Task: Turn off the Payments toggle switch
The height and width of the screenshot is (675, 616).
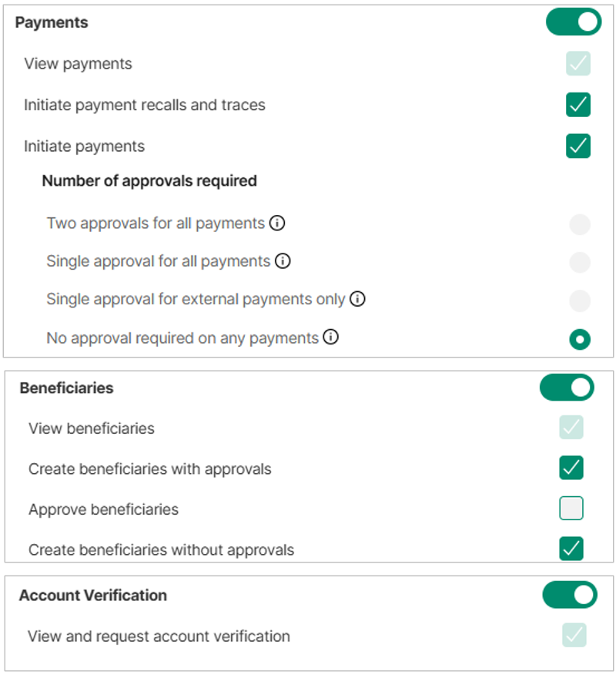Action: tap(573, 22)
